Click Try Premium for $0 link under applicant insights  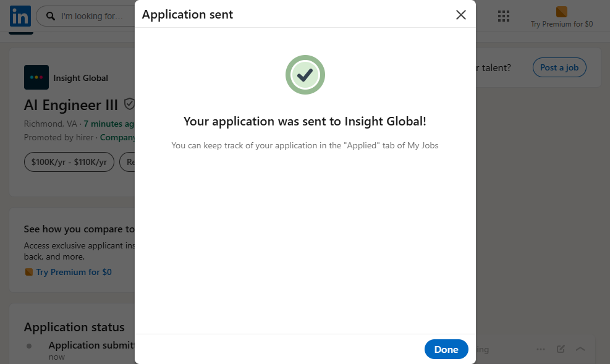point(74,272)
